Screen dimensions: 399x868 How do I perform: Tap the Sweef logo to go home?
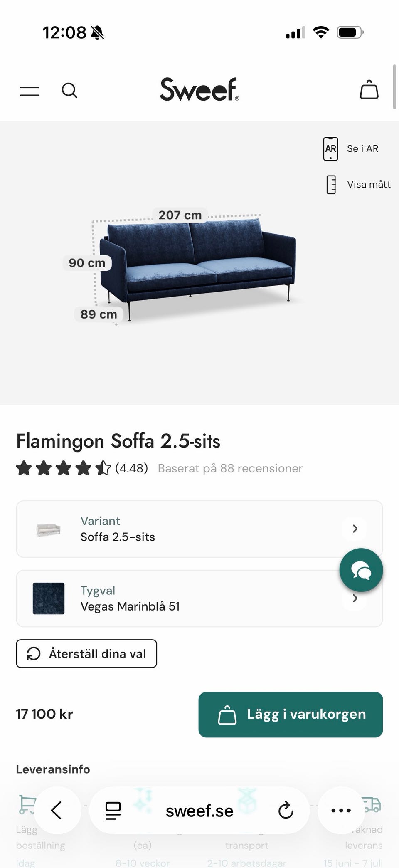[x=199, y=89]
